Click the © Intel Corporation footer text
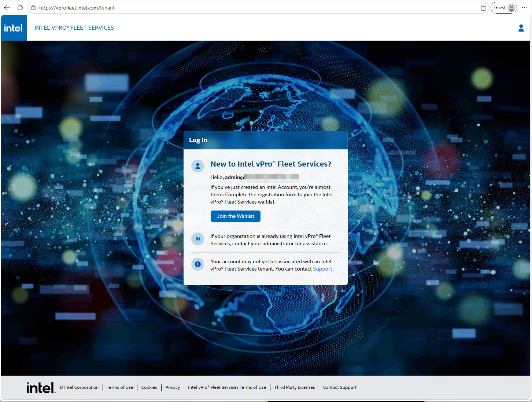The height and width of the screenshot is (402, 532). 79,387
